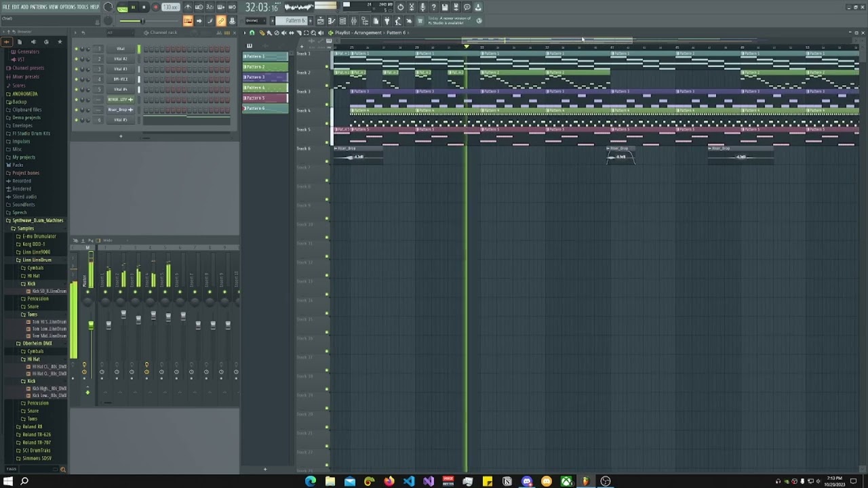Viewport: 868px width, 488px height.
Task: Adjust the main volume slider under transport
Action: [x=142, y=21]
